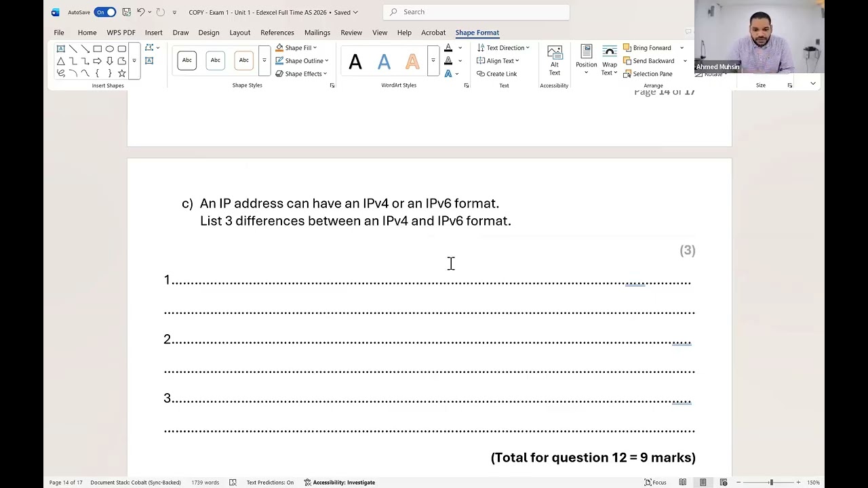Open the Shape Outline dropdown
Viewport: 868px width, 488px height.
tap(302, 60)
